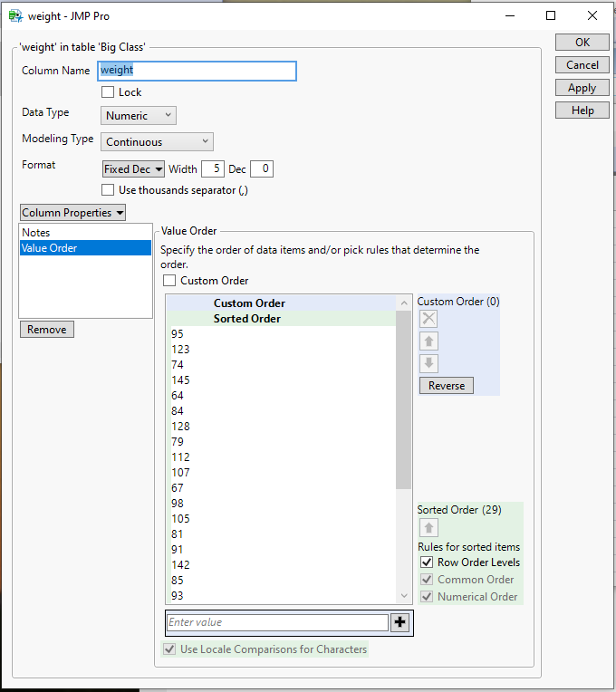616x692 pixels.
Task: Open the Data Type dropdown
Action: tap(139, 116)
